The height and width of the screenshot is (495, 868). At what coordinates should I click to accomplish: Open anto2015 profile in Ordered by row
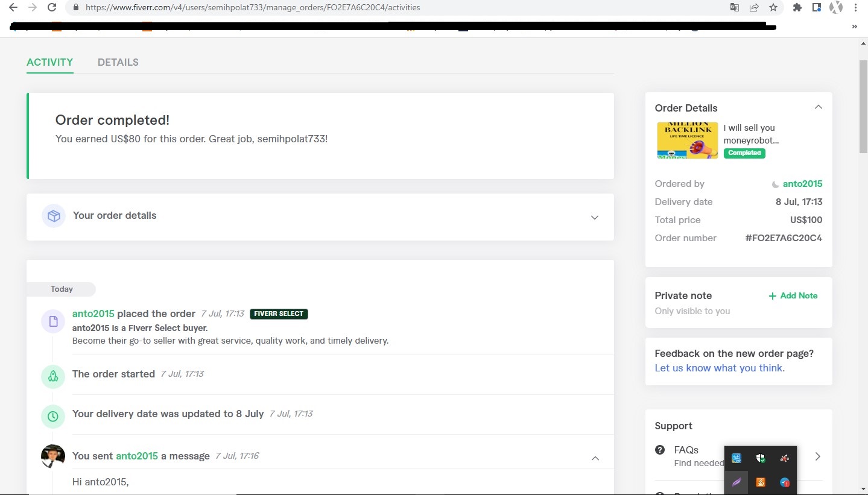(802, 184)
